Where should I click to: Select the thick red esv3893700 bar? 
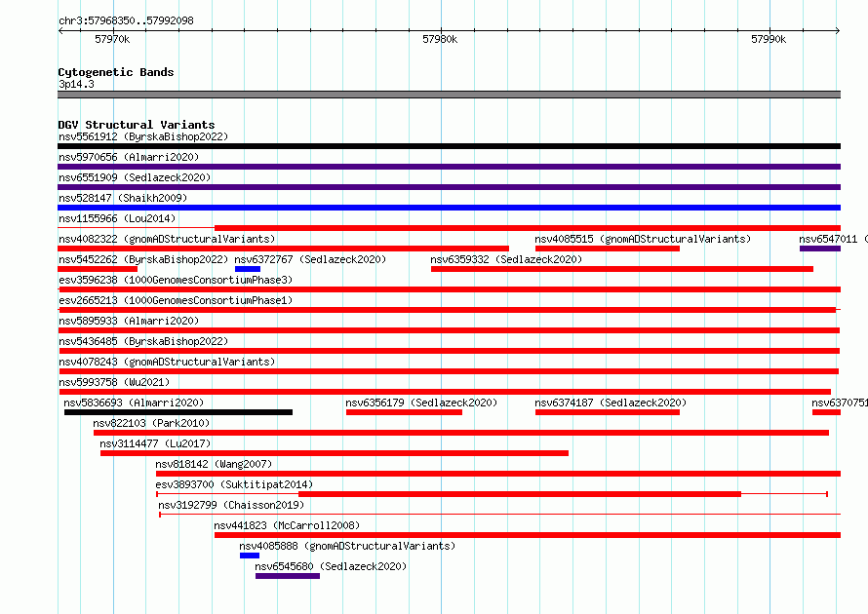(520, 494)
